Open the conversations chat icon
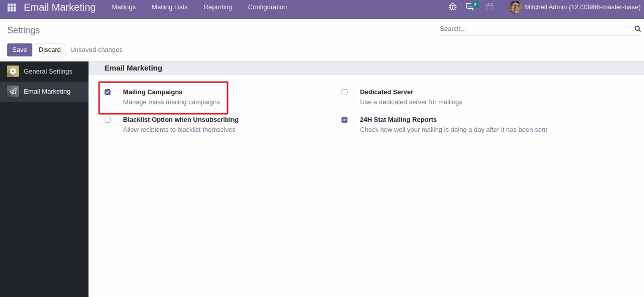This screenshot has height=297, width=644. pyautogui.click(x=470, y=7)
